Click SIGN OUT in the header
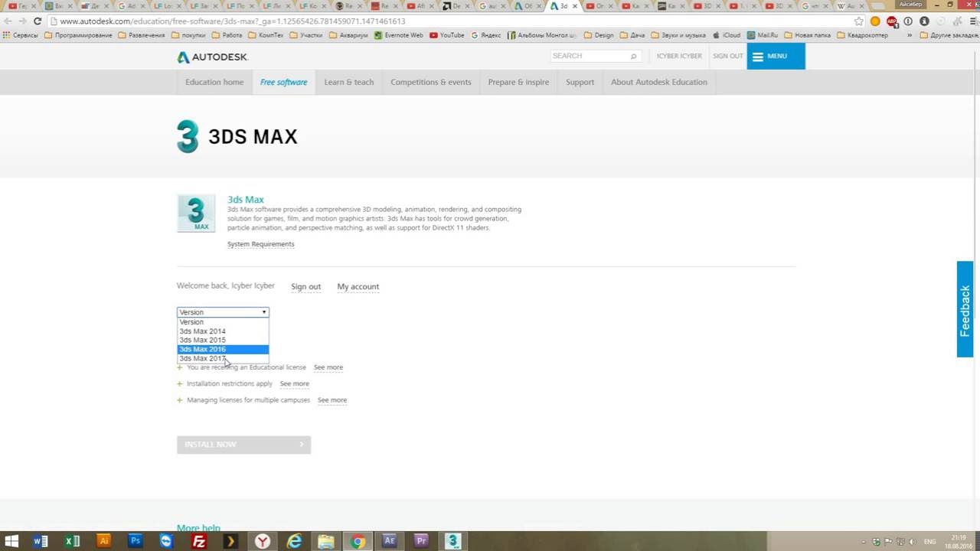980x551 pixels. coord(728,56)
